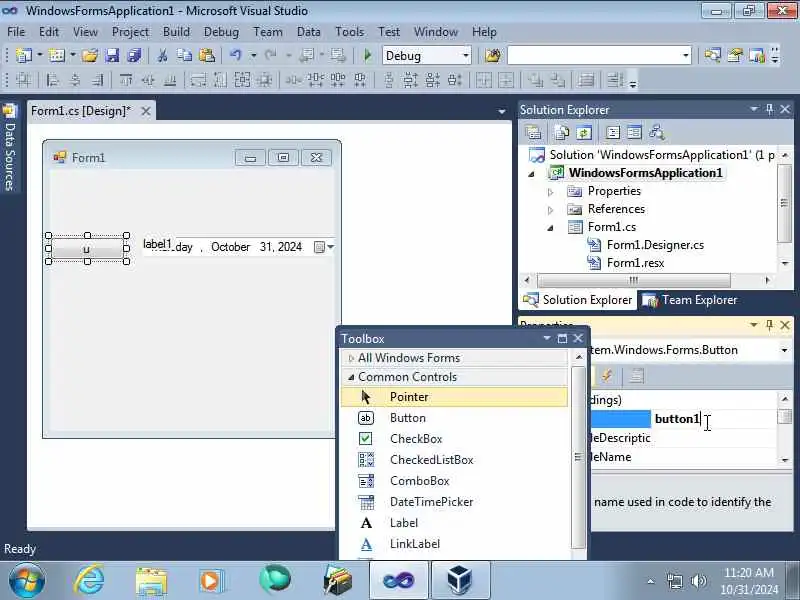Open the Undo history dropdown arrow
Viewport: 800px width, 600px height.
point(253,55)
